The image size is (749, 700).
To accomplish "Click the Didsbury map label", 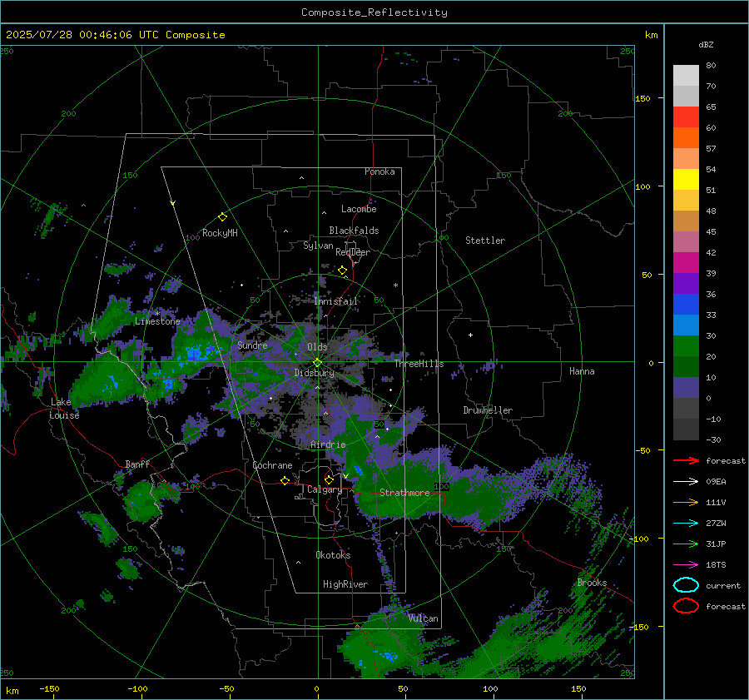I will [314, 373].
